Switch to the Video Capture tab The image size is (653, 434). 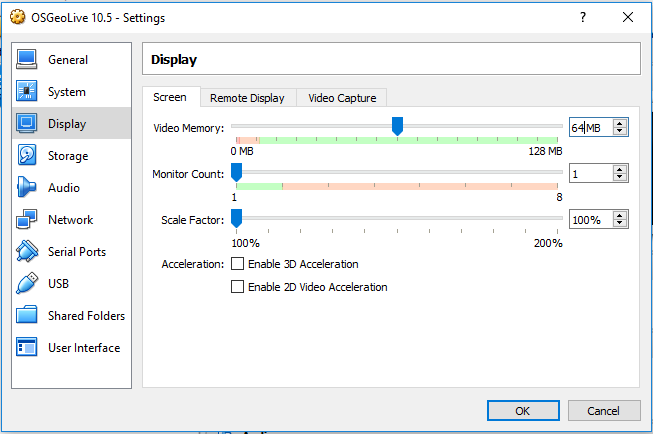pyautogui.click(x=342, y=98)
